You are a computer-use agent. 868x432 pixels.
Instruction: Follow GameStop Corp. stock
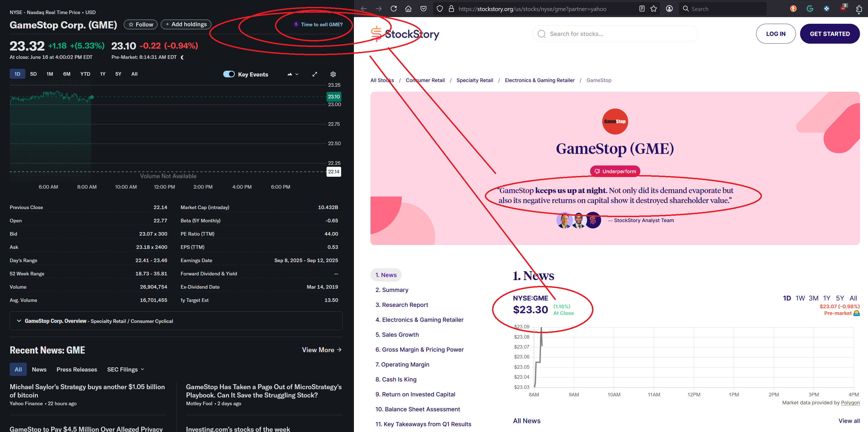point(141,24)
